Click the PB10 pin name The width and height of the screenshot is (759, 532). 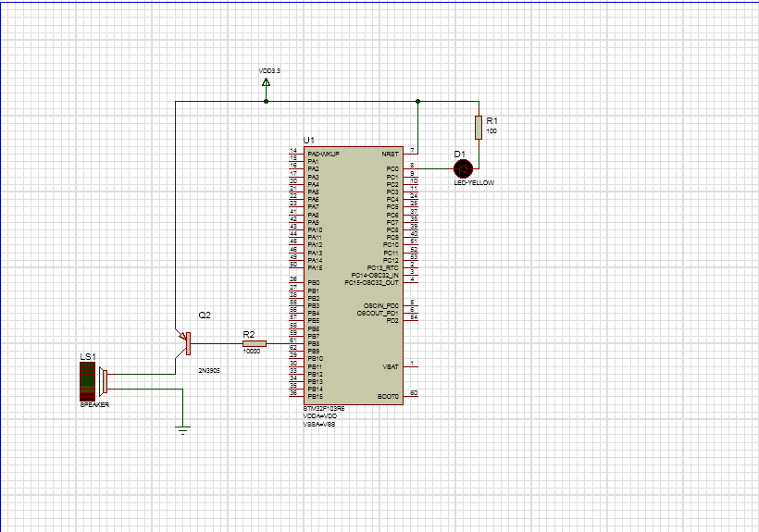(x=315, y=359)
